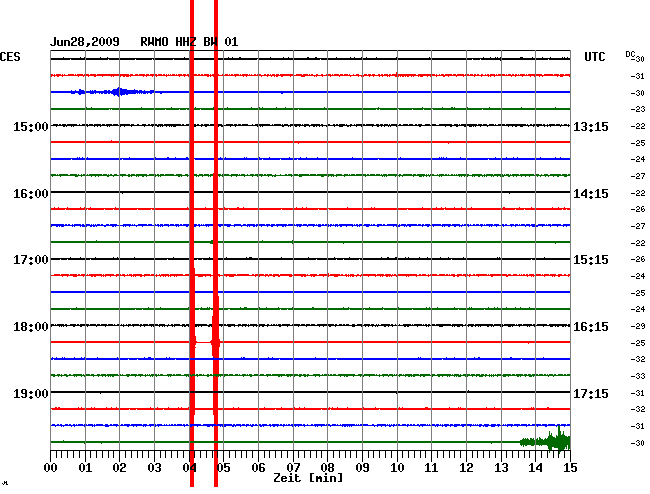The image size is (650, 494).
Task: Click the Zeit [min] axis title
Action: coord(308,478)
